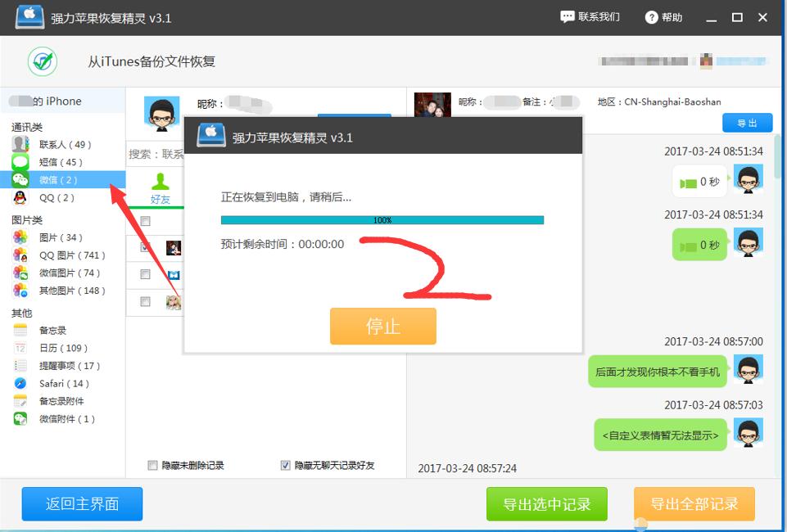Select the Safari compass icon
The image size is (787, 532).
click(18, 383)
